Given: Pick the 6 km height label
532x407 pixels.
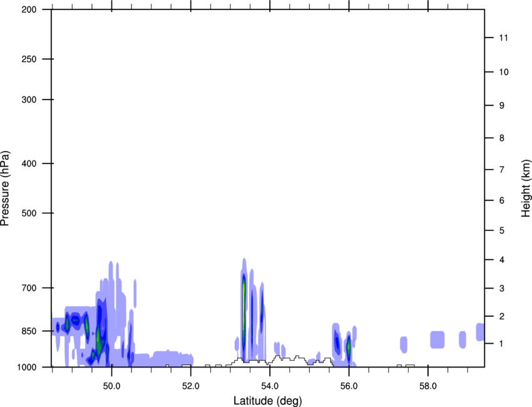Looking at the screenshot, I should tap(502, 200).
